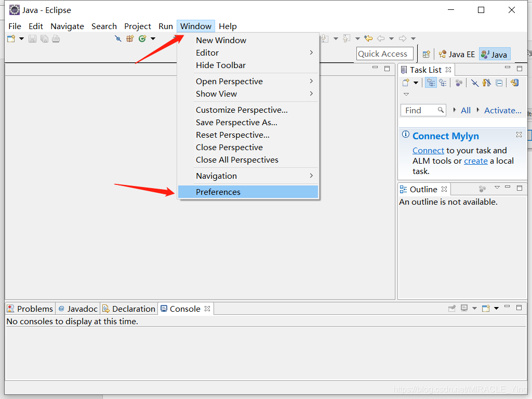Choose Show View in the Window menu
Screen dimensions: 532x399
click(x=248, y=94)
